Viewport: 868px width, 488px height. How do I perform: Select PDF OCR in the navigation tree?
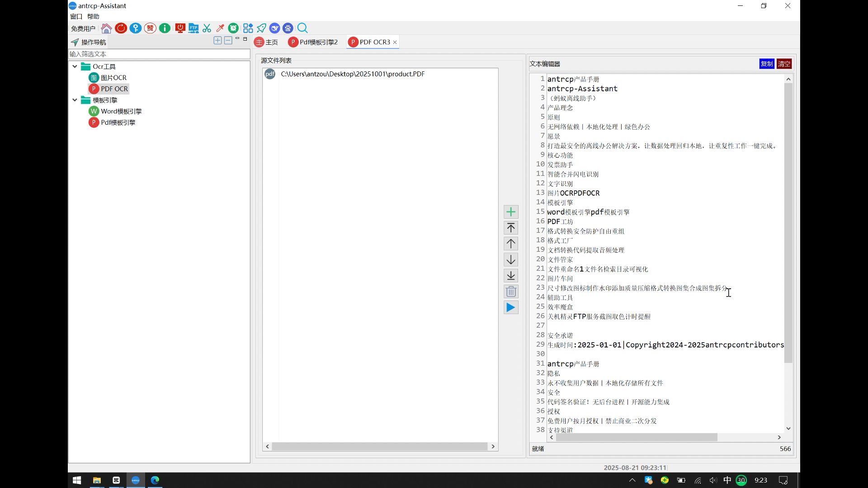[108, 89]
